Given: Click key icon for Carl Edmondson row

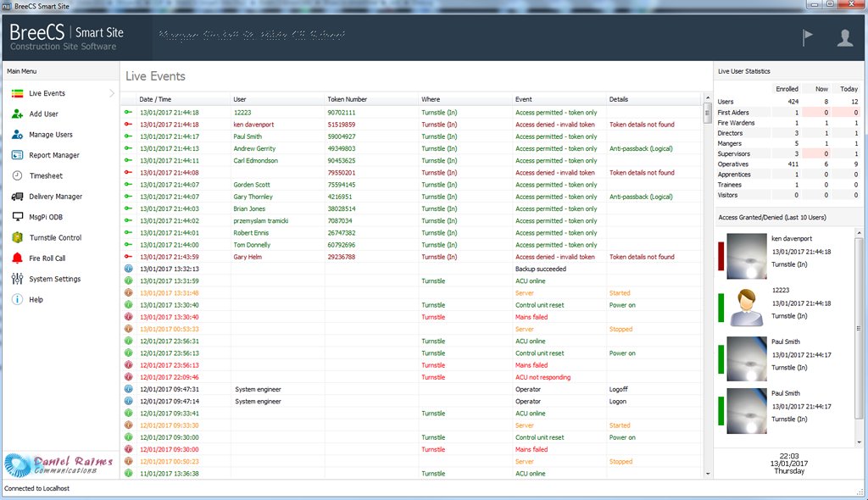Looking at the screenshot, I should click(129, 160).
